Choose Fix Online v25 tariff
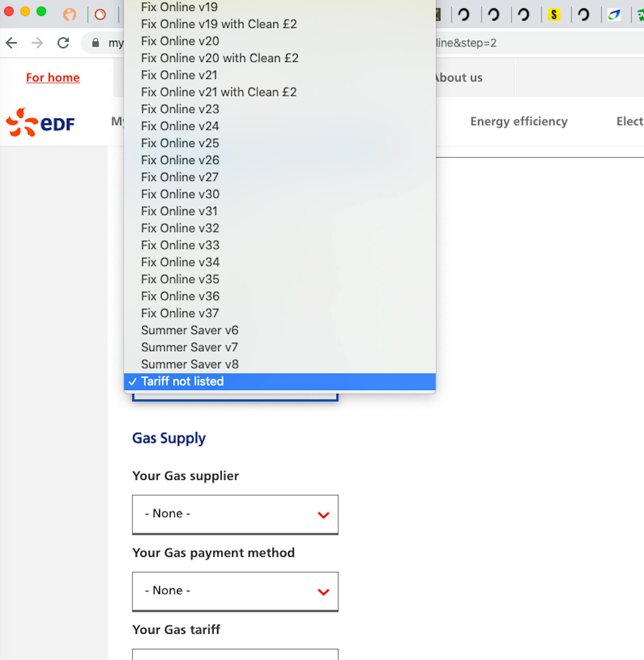 point(280,143)
